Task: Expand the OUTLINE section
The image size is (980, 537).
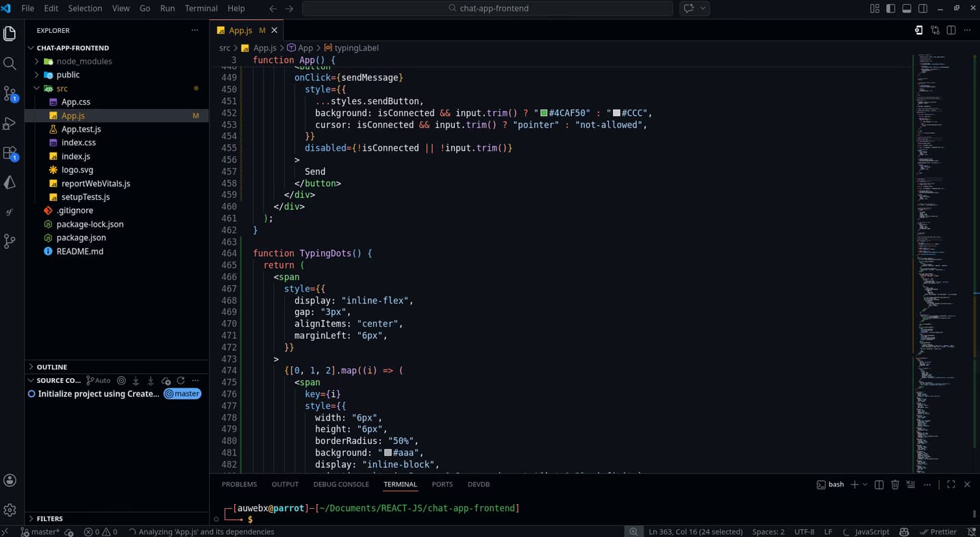Action: click(x=52, y=367)
